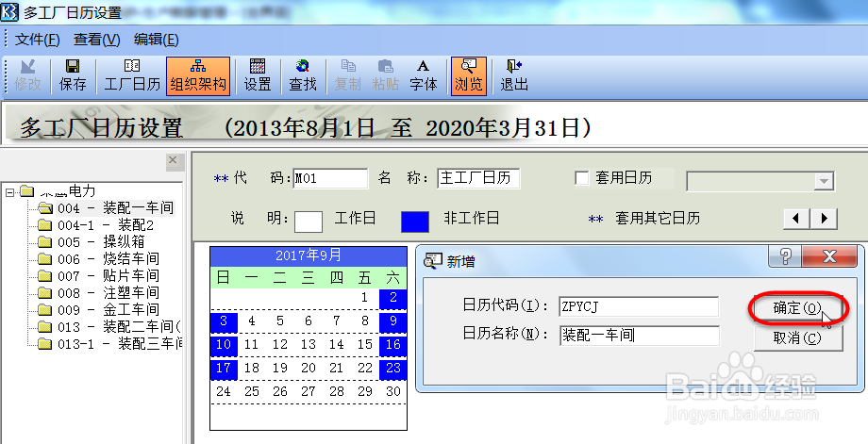Click the help question mark in 新增 dialog
The height and width of the screenshot is (444, 868).
(785, 256)
